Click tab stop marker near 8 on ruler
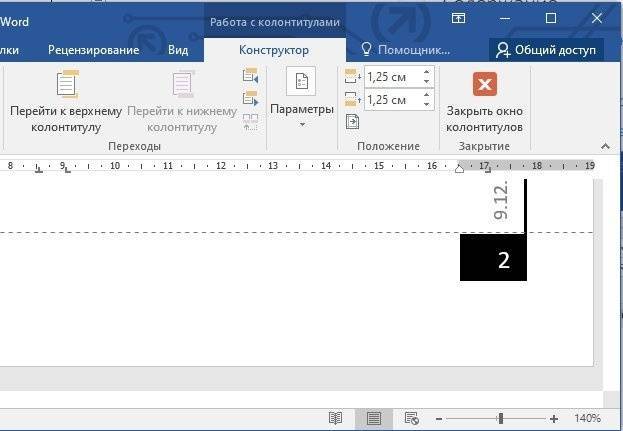623x431 pixels. 39,170
